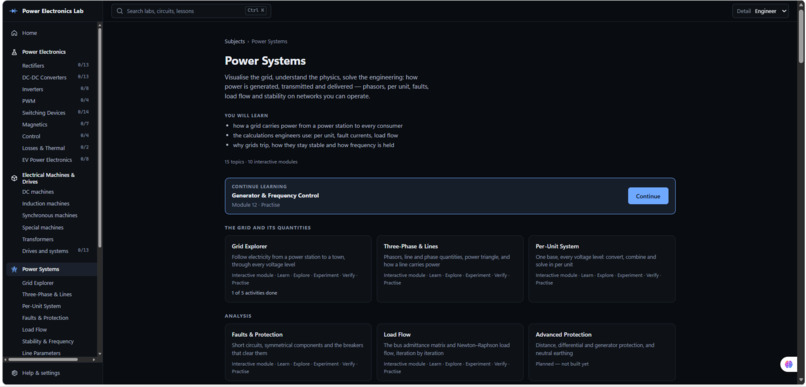
Task: Click the Power Electronics flask icon
Action: 14,52
